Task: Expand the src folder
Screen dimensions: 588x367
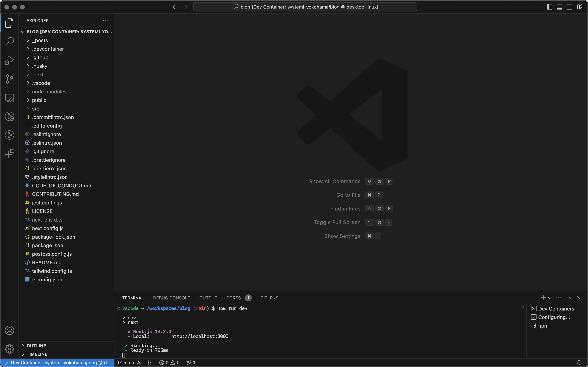Action: coord(66,109)
